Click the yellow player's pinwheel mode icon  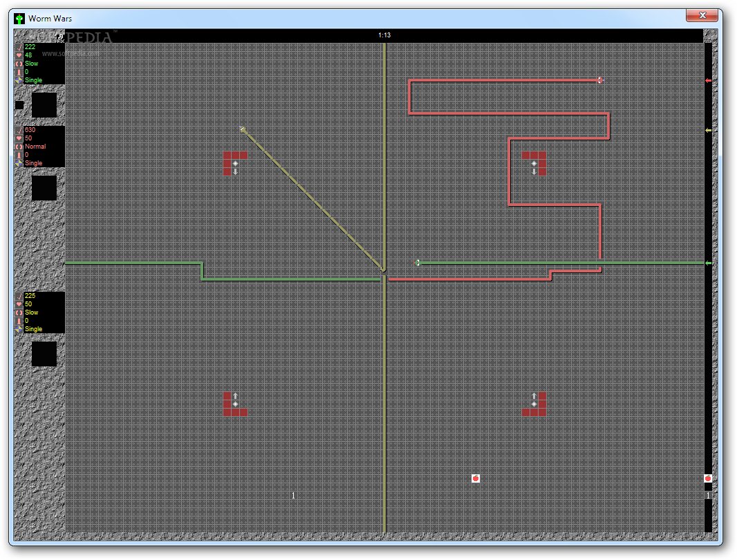click(x=19, y=329)
